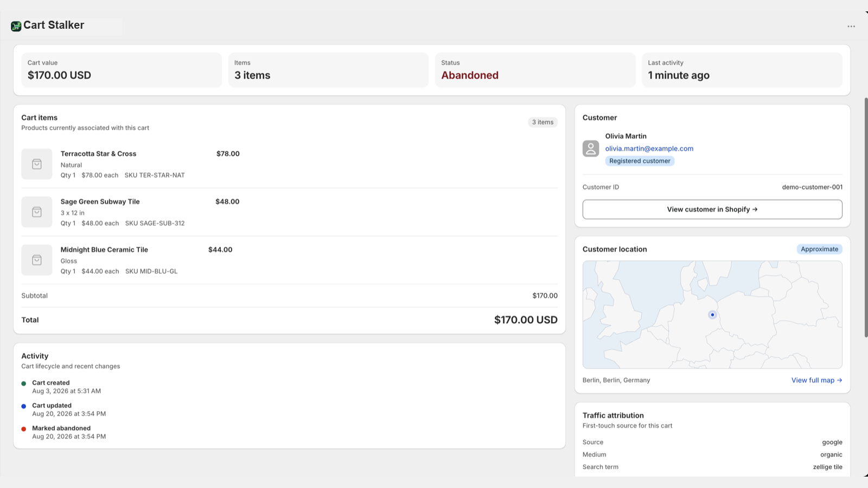Click the Total $170.00 USD amount
This screenshot has height=488, width=868.
tap(526, 320)
